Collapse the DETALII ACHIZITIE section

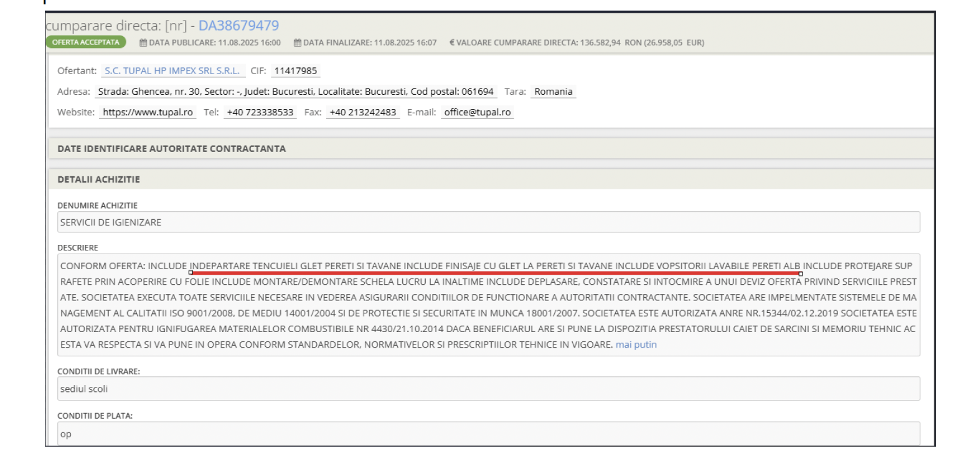coord(98,179)
